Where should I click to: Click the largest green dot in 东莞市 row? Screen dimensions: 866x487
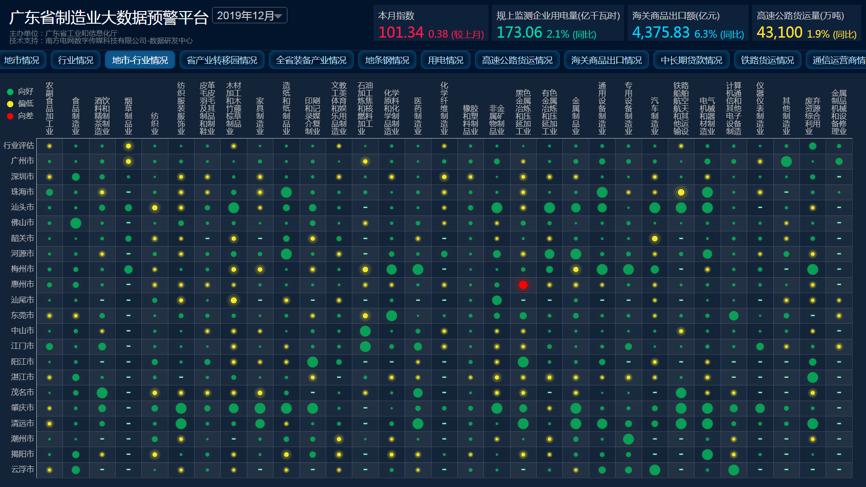(x=391, y=316)
